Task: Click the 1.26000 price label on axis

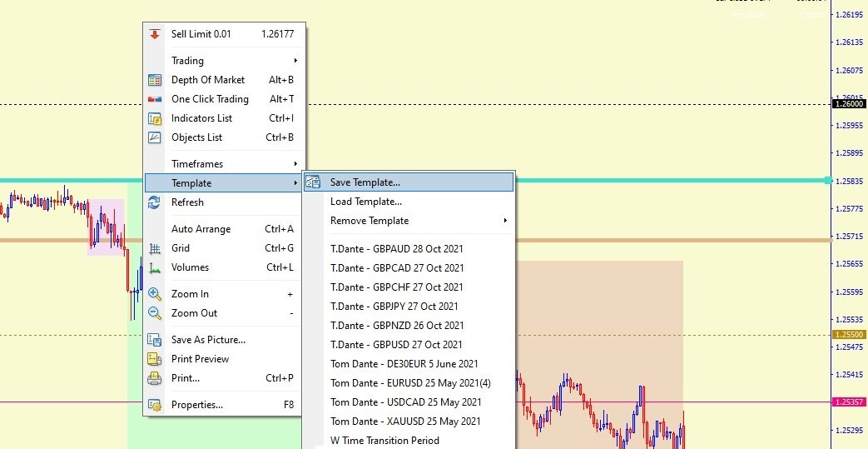Action: tap(849, 104)
